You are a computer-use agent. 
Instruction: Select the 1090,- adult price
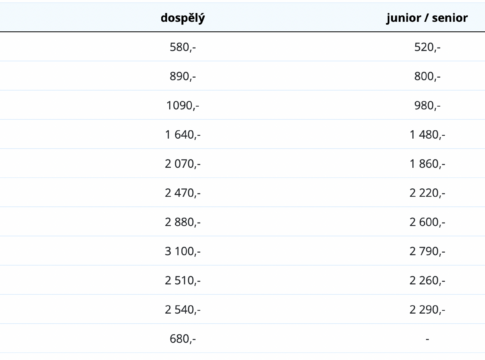coord(183,106)
